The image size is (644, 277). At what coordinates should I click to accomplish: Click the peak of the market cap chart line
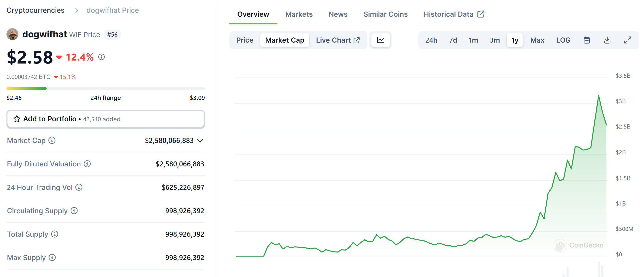[x=598, y=96]
